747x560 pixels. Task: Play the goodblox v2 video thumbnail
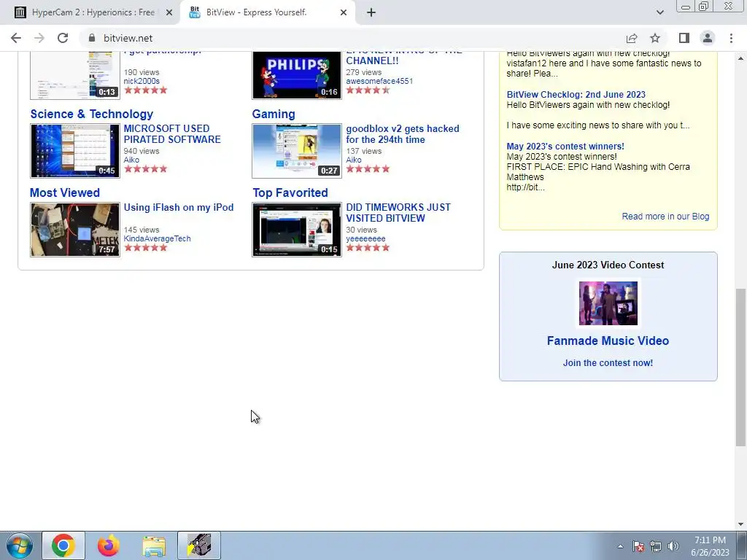click(297, 151)
